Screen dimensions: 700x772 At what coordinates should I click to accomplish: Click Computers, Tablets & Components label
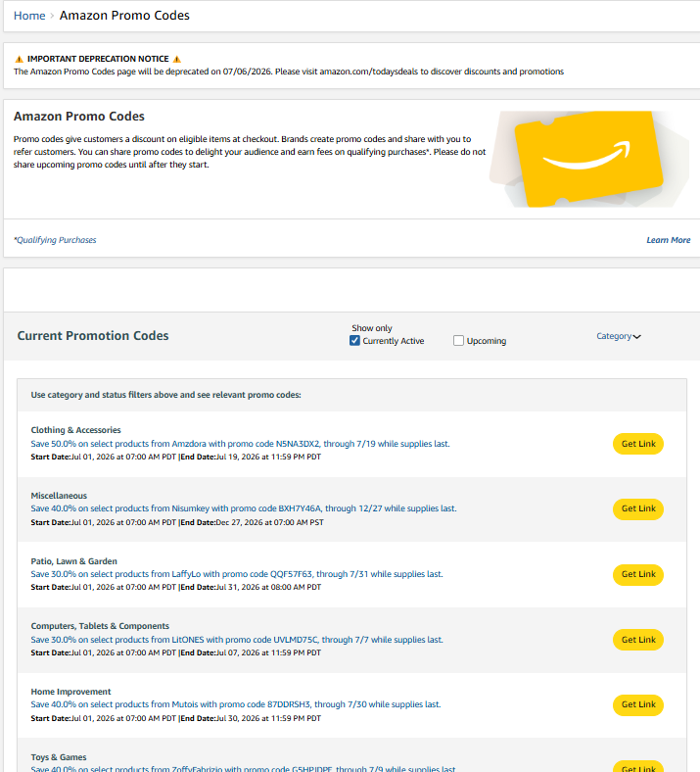point(100,626)
